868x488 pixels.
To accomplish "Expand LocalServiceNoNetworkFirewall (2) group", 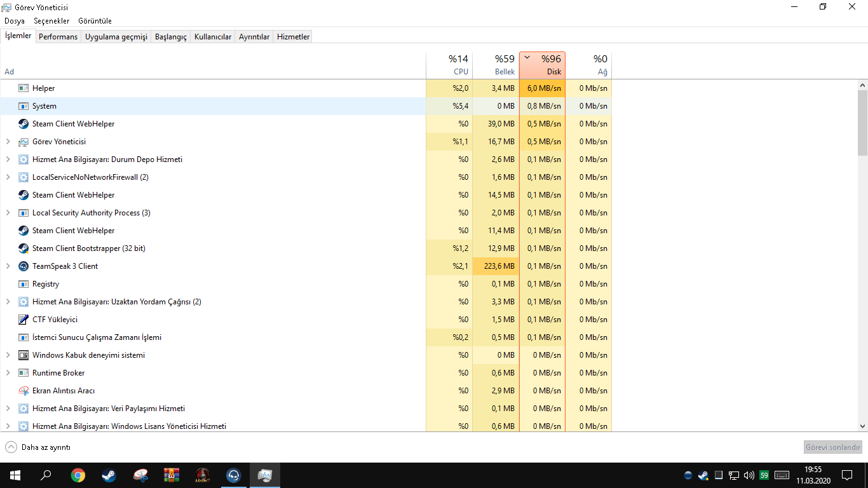I will point(8,177).
